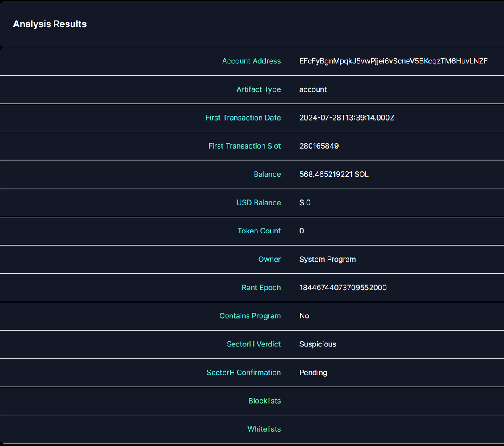Click the balance value 568.465219221 SOL

pos(334,174)
